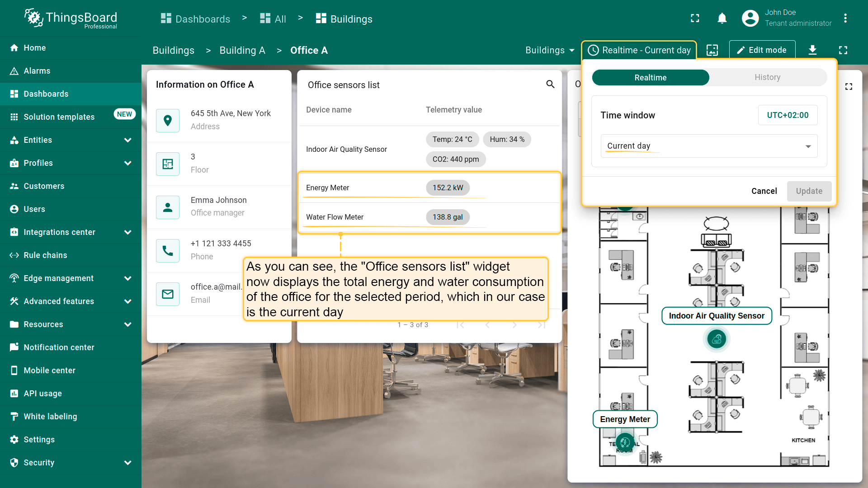The width and height of the screenshot is (868, 488).
Task: Click the export dashboard download icon
Action: (812, 50)
